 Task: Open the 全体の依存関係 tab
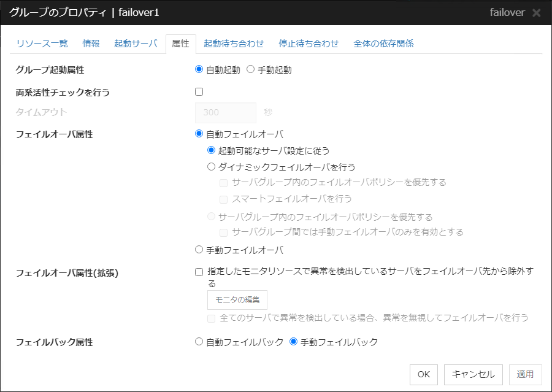click(x=383, y=44)
